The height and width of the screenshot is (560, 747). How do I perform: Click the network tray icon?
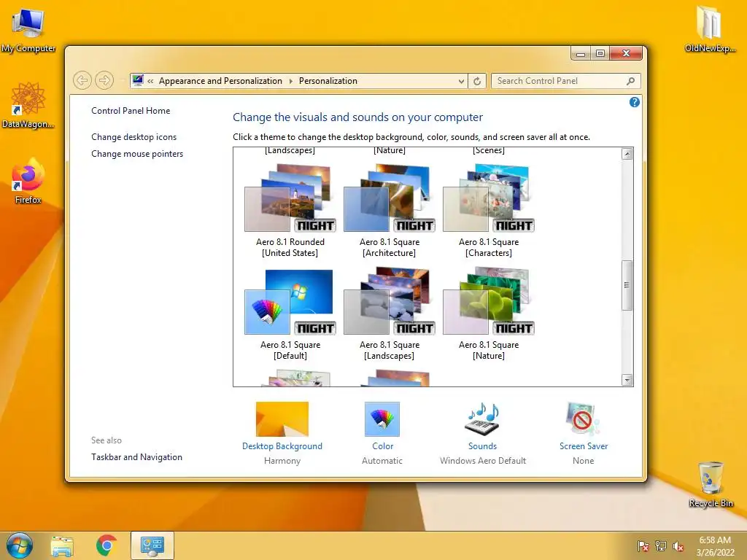[661, 546]
